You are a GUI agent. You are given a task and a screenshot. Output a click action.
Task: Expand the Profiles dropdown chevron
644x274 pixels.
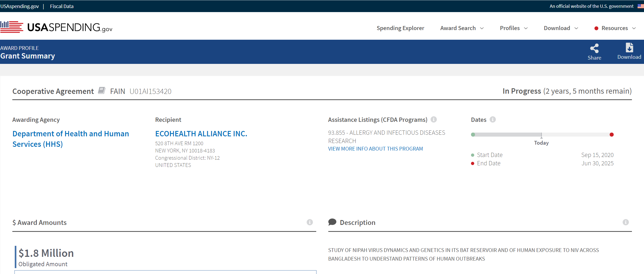click(526, 28)
